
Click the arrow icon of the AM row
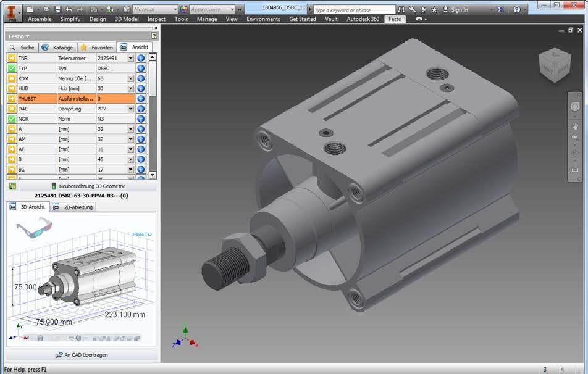pos(12,139)
